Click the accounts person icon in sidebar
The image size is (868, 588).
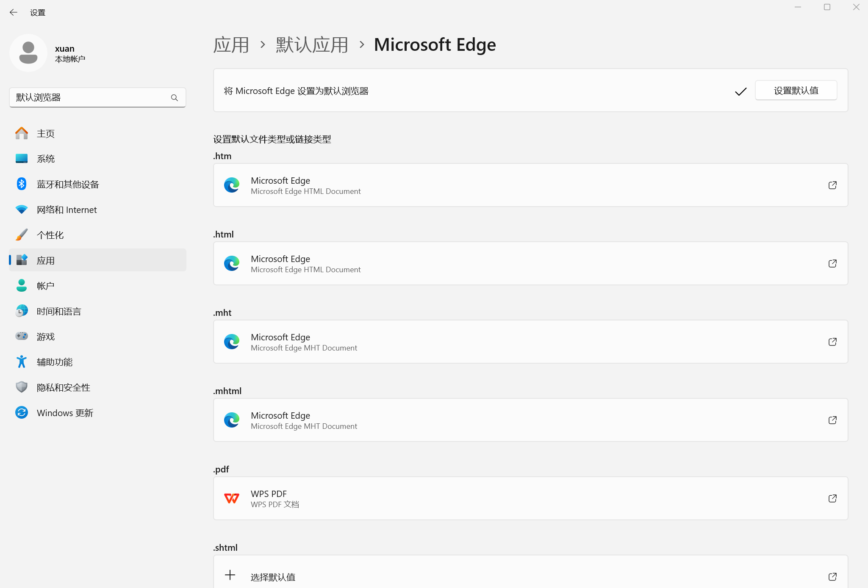point(22,285)
